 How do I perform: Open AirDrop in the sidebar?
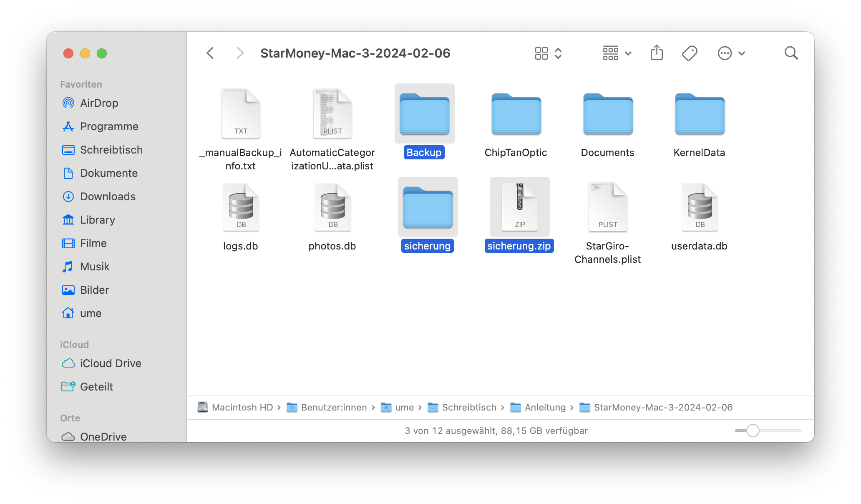coord(99,103)
